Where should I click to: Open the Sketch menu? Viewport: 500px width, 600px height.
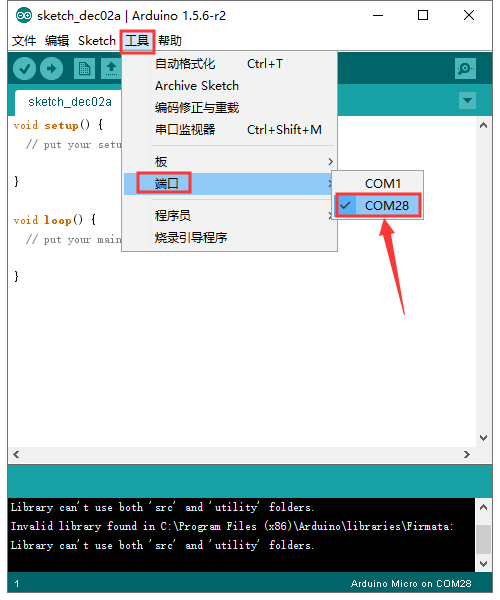97,41
